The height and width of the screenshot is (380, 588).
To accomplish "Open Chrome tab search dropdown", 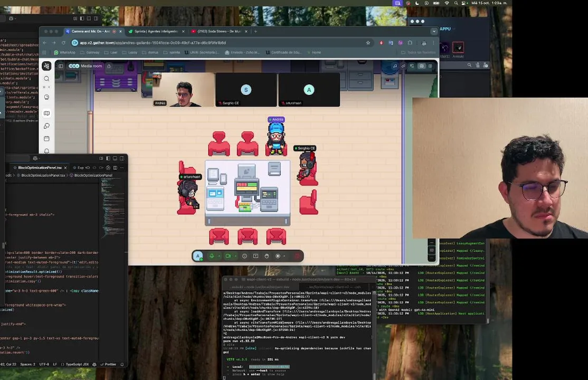I will [x=434, y=32].
